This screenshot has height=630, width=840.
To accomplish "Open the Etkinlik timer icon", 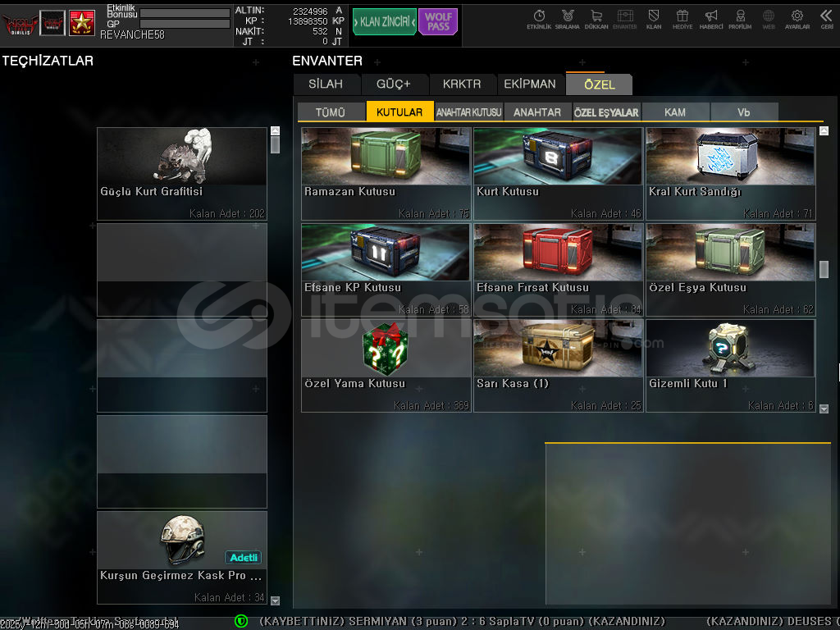I will coord(539,19).
